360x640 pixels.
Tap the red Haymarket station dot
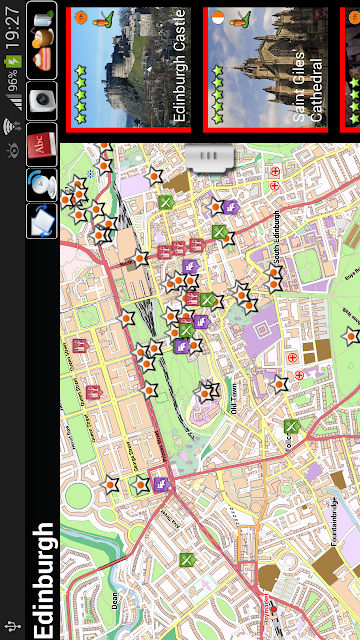coord(274,609)
